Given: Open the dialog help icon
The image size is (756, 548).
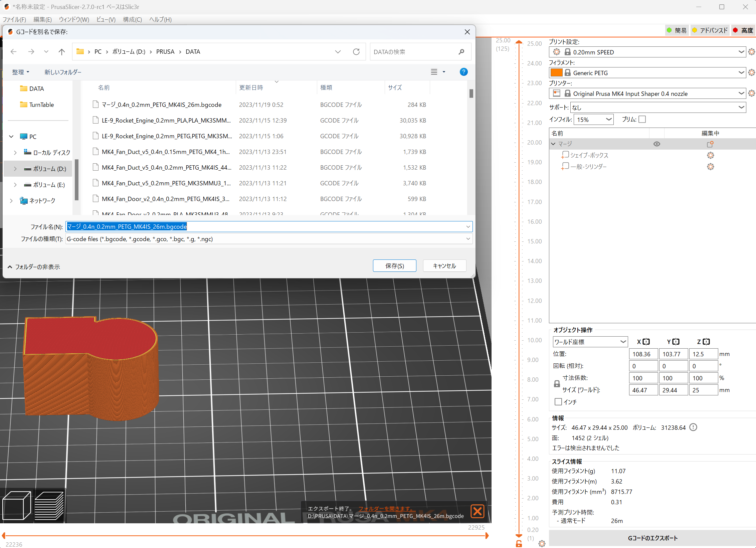Looking at the screenshot, I should [463, 72].
